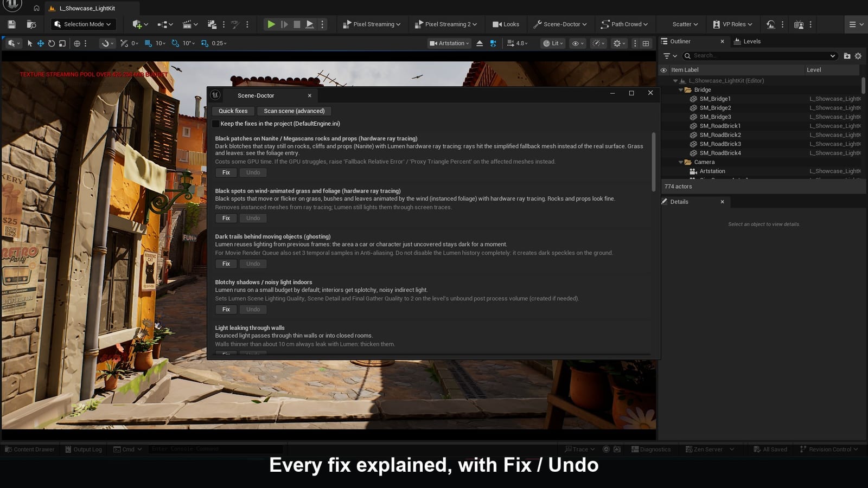Save the current level via floppy icon
The width and height of the screenshot is (868, 488).
[11, 24]
